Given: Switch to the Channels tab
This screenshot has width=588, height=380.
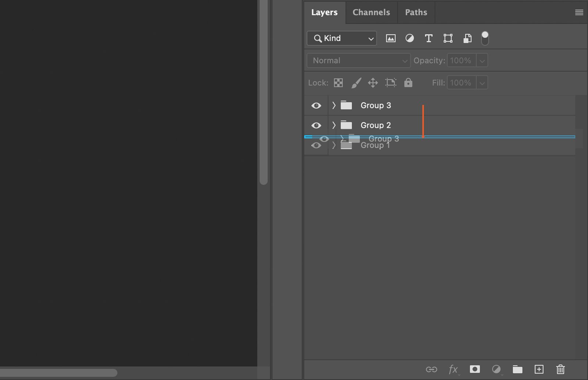Looking at the screenshot, I should coord(371,12).
